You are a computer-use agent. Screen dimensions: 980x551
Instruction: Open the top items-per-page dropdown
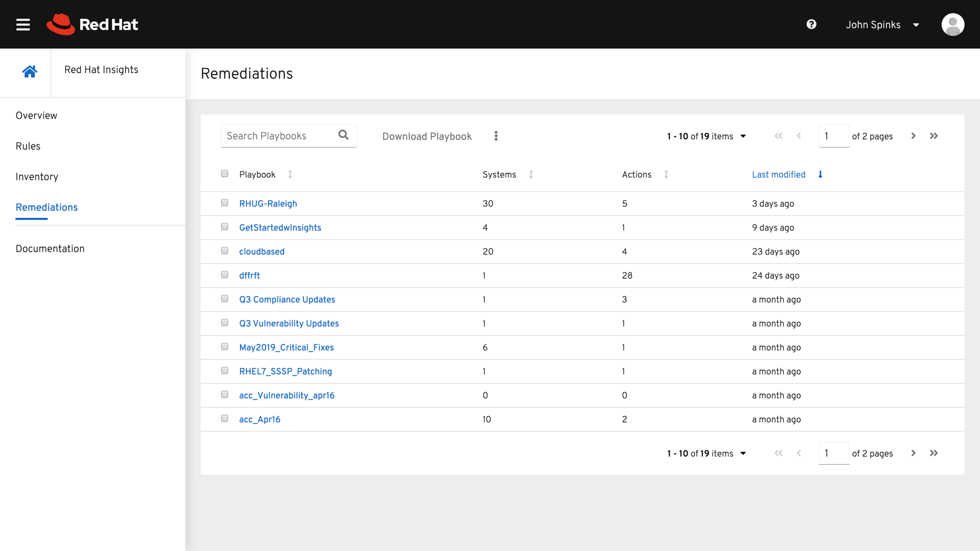743,136
